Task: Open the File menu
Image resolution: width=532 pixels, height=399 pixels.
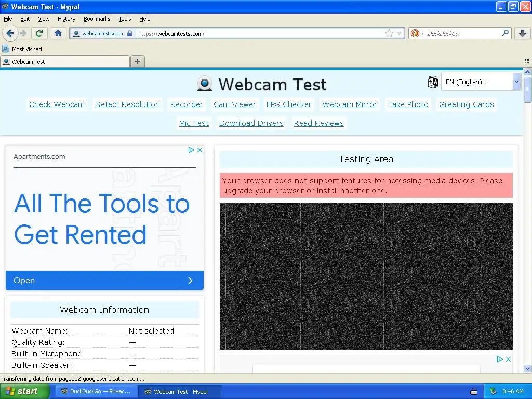Action: click(8, 19)
